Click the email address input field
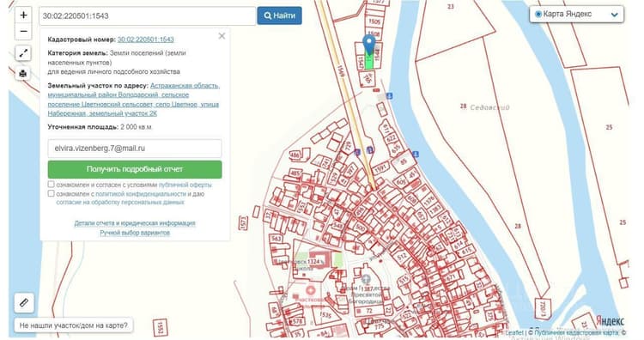This screenshot has height=340, width=644. (x=135, y=149)
